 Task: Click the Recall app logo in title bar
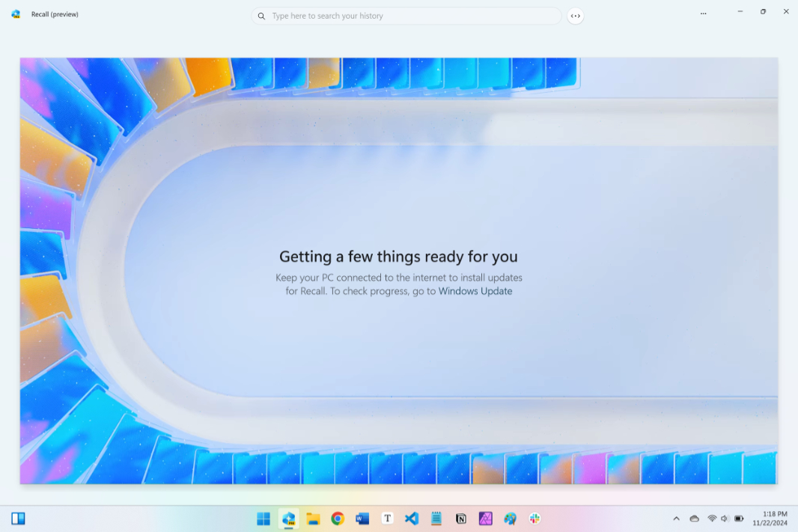(x=16, y=14)
